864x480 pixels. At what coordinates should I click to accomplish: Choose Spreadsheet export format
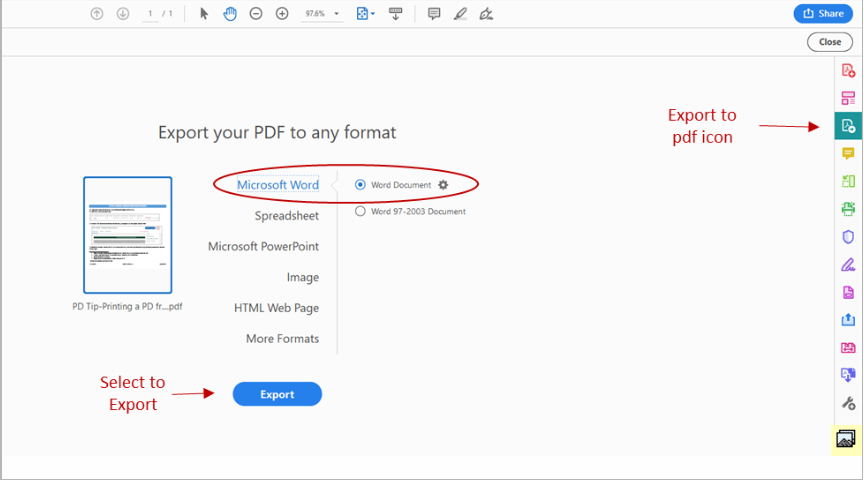pyautogui.click(x=287, y=215)
